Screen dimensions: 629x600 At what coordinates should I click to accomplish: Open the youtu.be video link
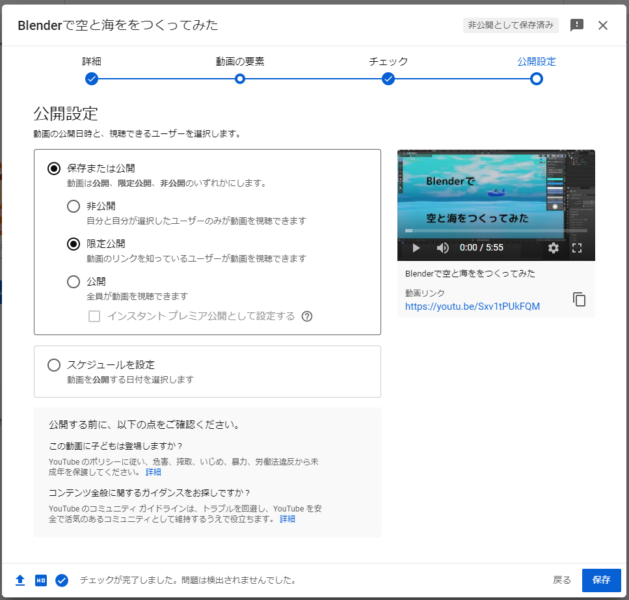pos(472,306)
